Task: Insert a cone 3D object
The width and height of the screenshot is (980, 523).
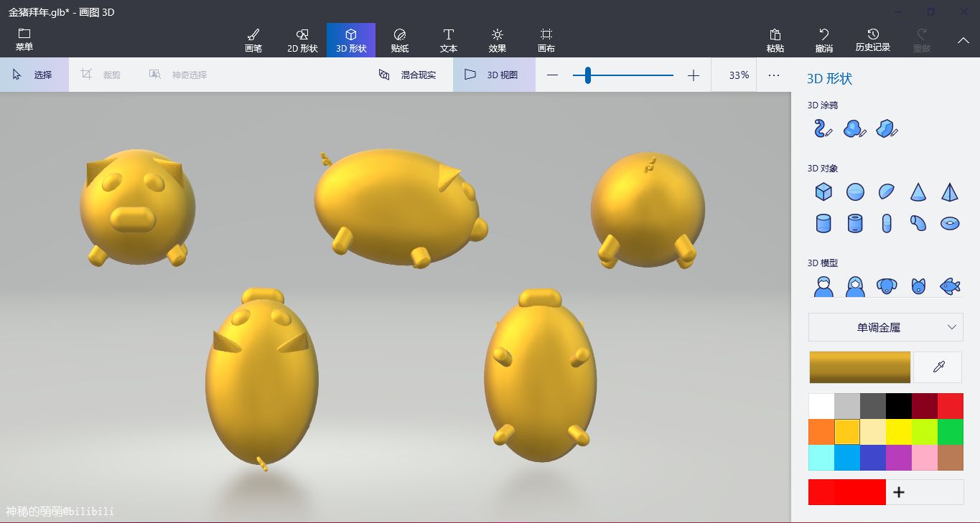Action: (918, 192)
